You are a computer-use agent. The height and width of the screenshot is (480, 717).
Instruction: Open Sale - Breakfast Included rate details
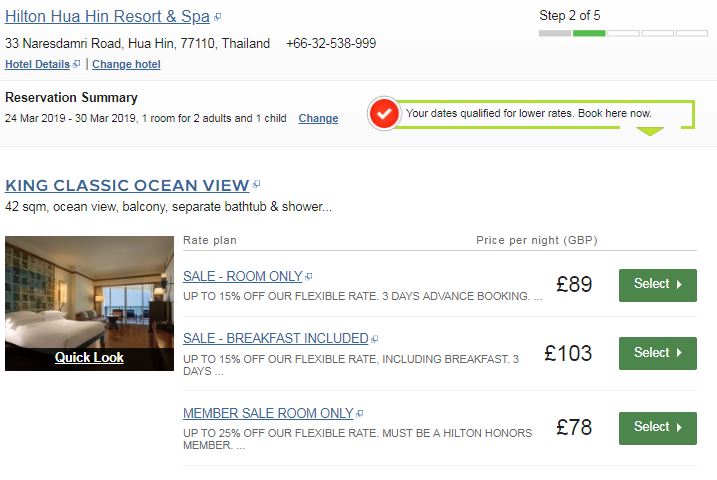point(275,339)
